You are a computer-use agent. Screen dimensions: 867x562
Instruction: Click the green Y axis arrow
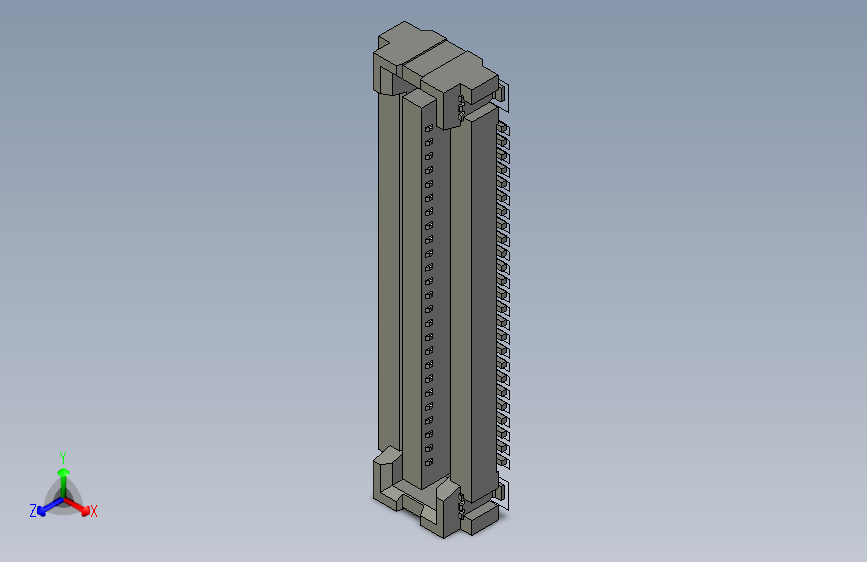(64, 482)
